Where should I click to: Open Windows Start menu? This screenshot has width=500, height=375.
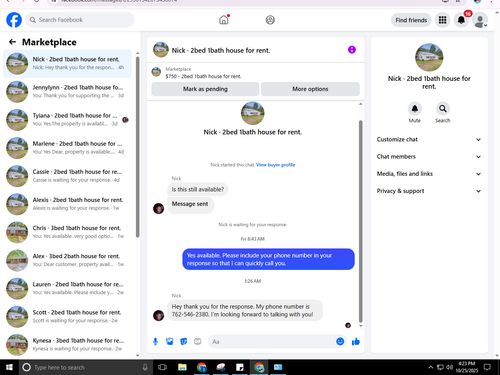(x=9, y=367)
